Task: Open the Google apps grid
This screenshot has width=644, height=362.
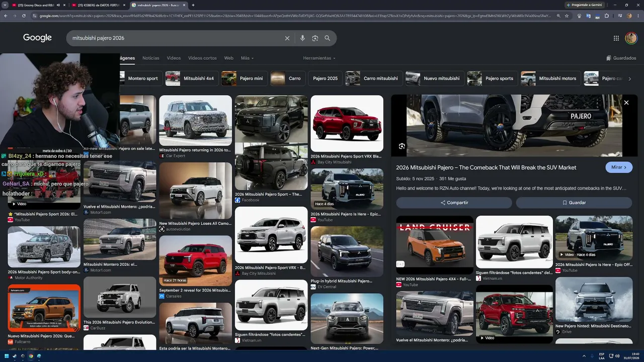Action: point(616,38)
